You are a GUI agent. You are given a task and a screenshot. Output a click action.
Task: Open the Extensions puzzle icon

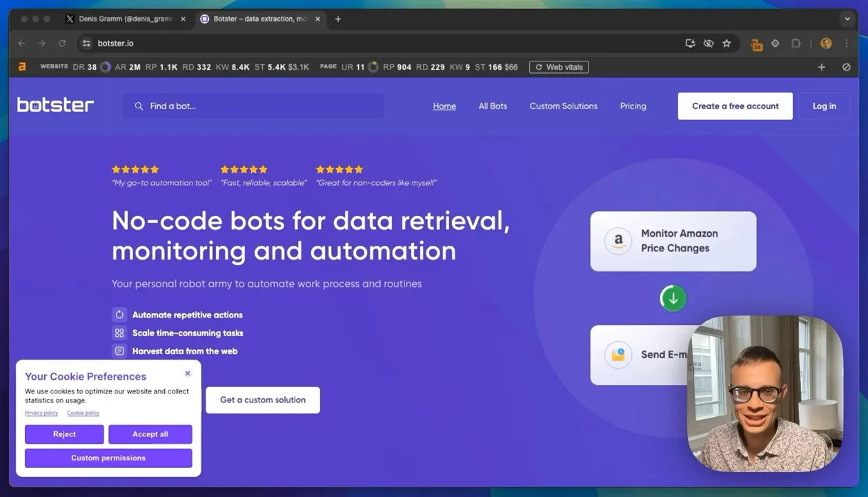pos(796,43)
